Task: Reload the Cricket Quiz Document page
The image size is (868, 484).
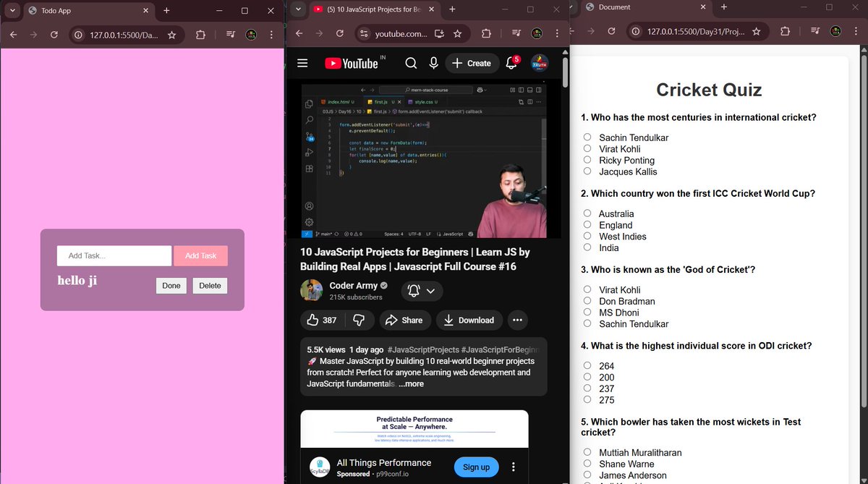Action: (611, 32)
